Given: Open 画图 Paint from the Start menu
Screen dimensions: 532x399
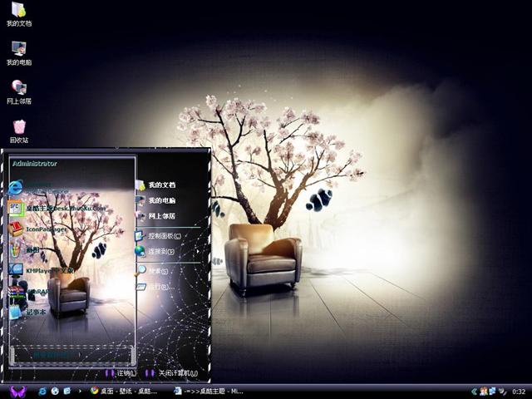Looking at the screenshot, I should (24, 250).
